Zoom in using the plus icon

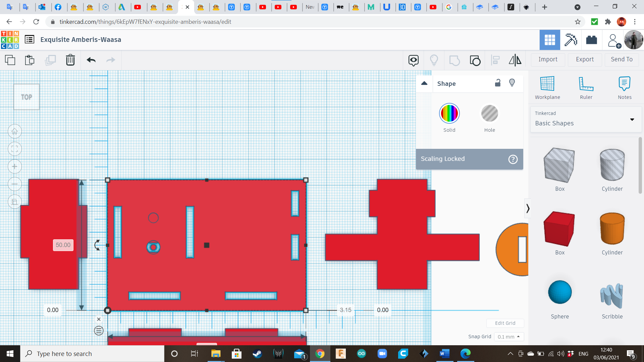click(x=14, y=166)
